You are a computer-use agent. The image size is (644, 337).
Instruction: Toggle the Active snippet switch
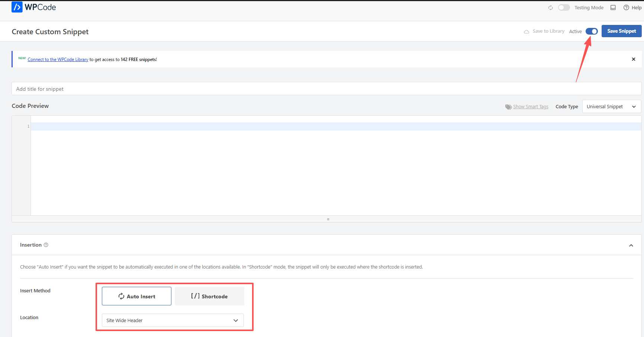pos(592,31)
